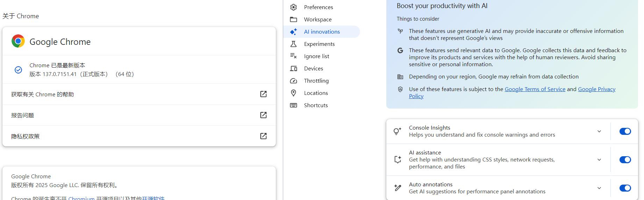The image size is (644, 200).
Task: Open the Google Privacy Policy link
Action: 596,89
